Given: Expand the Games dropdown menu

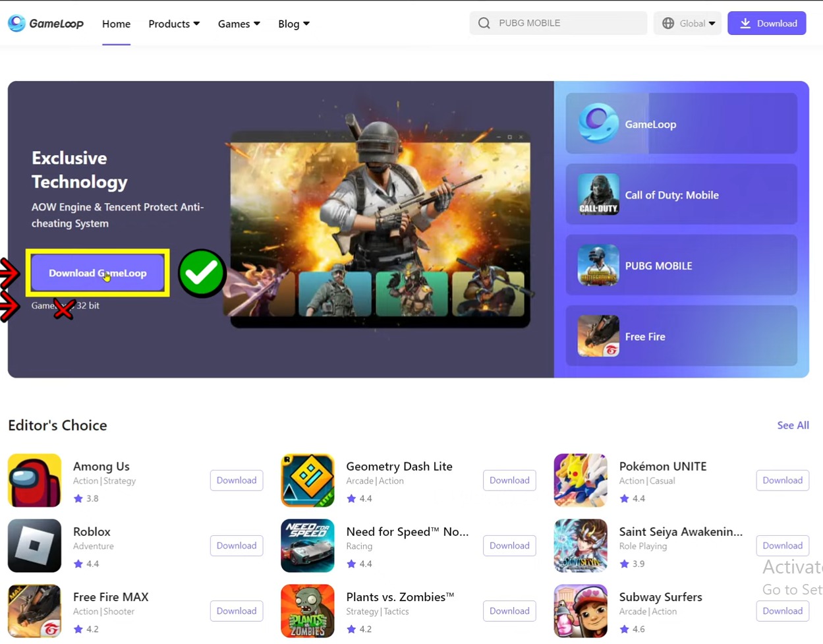Looking at the screenshot, I should (239, 24).
